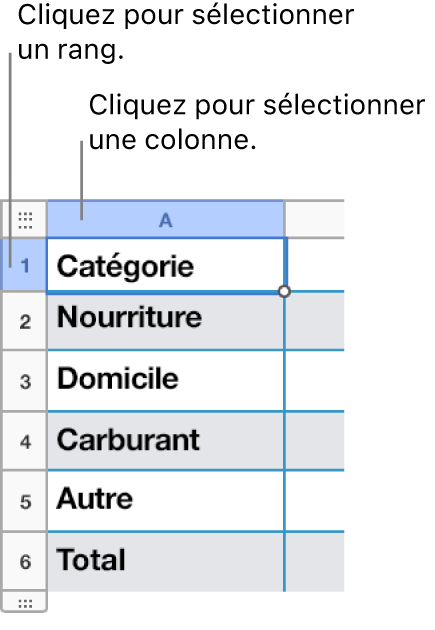Click the empty cell right of Catégorie

(x=315, y=265)
